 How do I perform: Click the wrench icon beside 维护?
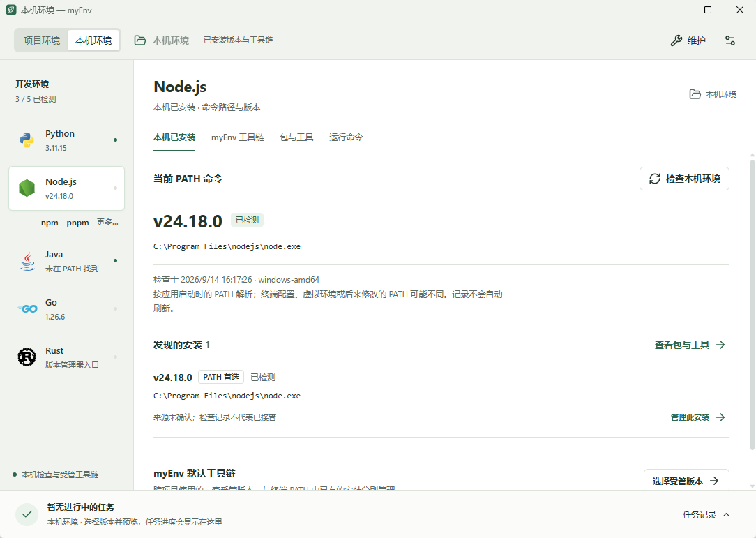tap(676, 40)
